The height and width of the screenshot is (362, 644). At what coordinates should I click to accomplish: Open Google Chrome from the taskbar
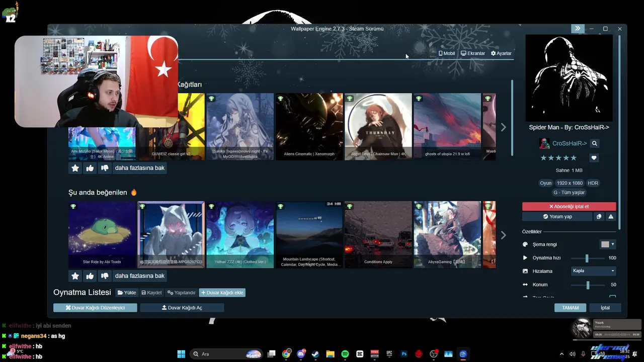(286, 354)
